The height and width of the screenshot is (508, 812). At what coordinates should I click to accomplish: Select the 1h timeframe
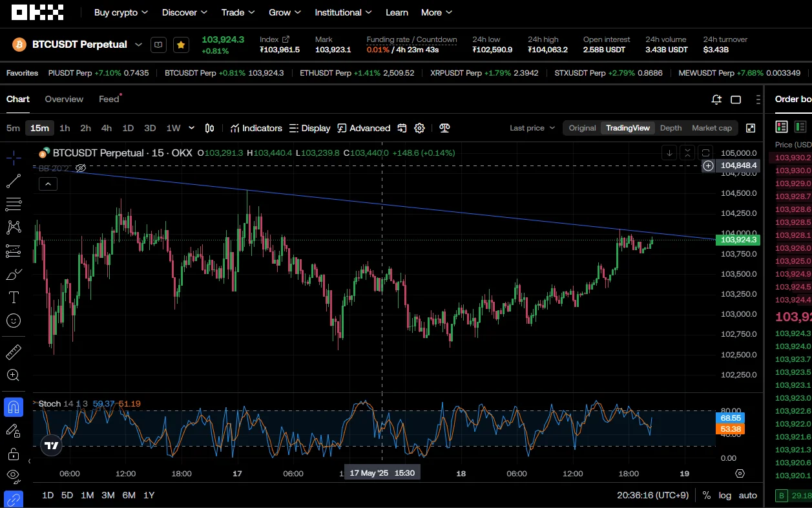pos(65,128)
